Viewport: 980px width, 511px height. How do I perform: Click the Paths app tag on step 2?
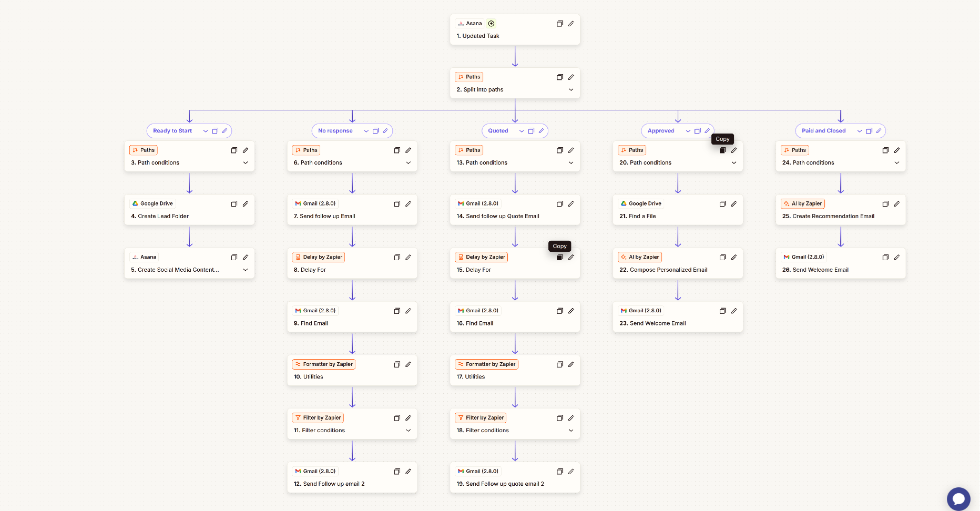click(469, 77)
